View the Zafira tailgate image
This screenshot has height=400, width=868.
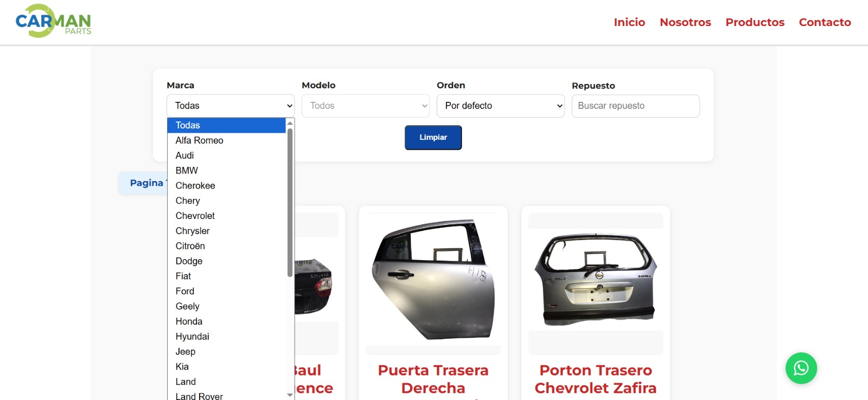[595, 279]
